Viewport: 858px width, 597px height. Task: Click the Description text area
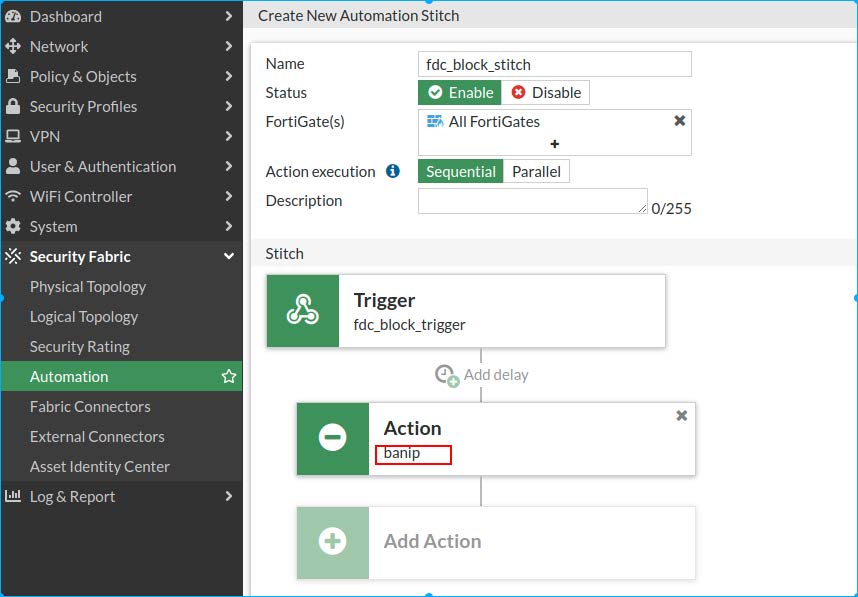[x=533, y=201]
